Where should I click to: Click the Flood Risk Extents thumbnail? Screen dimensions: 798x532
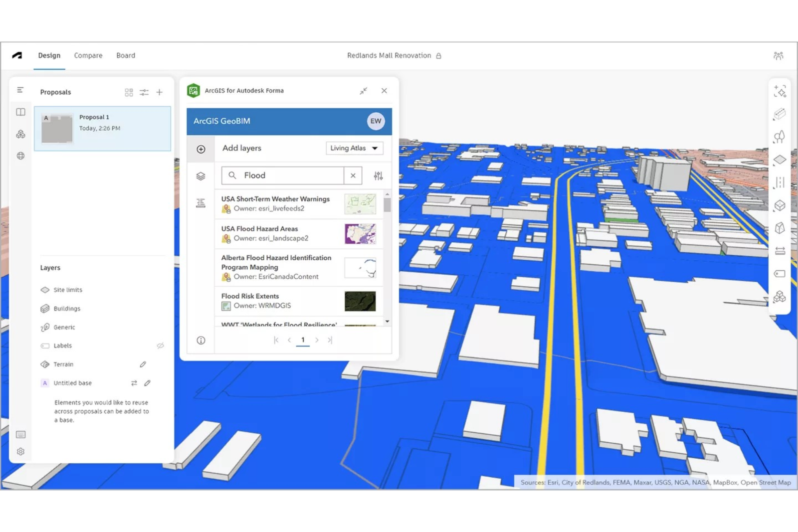click(360, 301)
